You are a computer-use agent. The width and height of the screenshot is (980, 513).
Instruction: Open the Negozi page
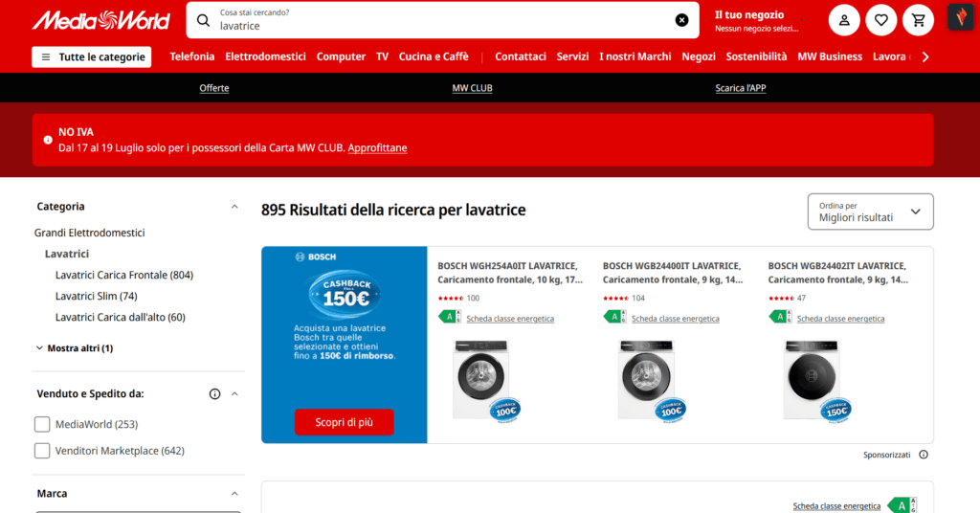point(698,56)
